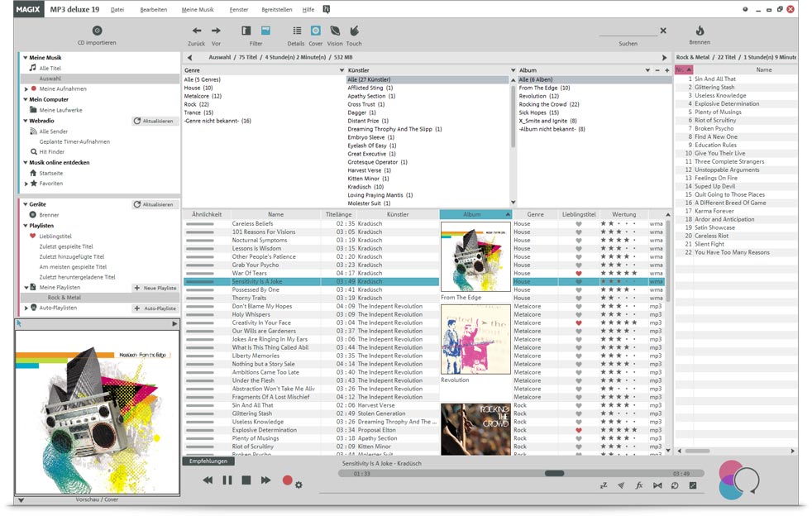Collapse the Meine Musik tree section
The height and width of the screenshot is (521, 812).
pos(25,58)
